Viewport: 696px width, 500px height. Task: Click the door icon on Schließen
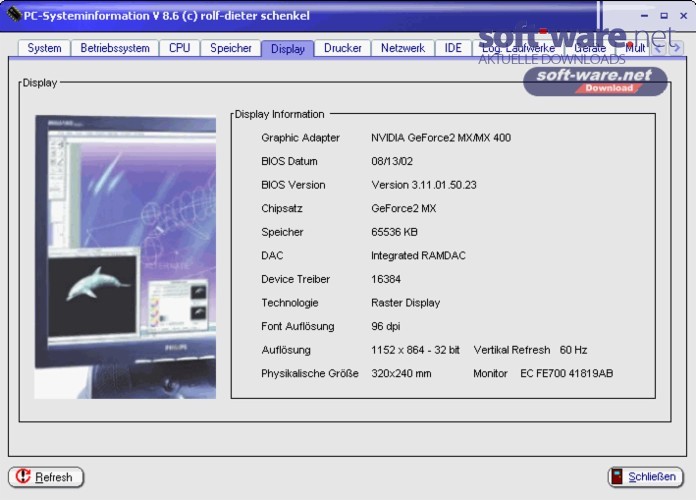pos(617,476)
